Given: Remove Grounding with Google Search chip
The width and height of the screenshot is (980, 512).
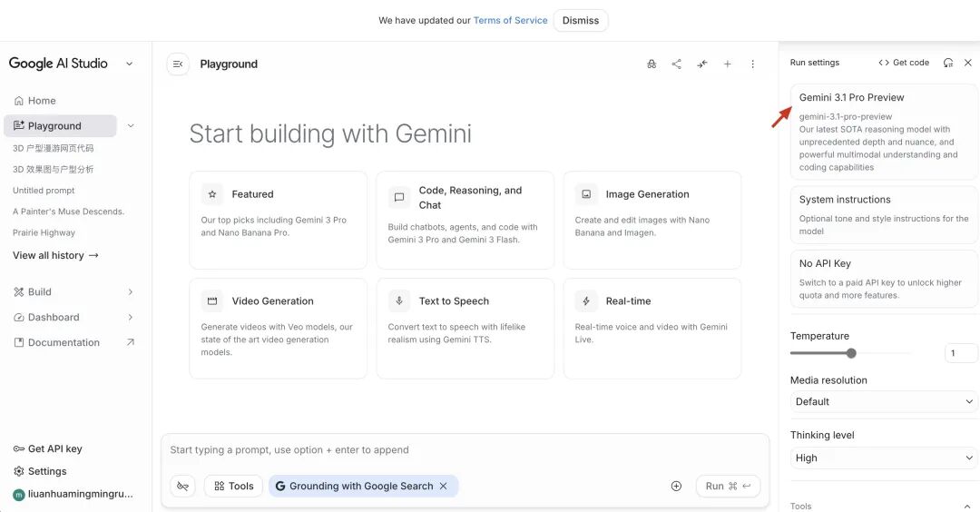Looking at the screenshot, I should tap(443, 486).
